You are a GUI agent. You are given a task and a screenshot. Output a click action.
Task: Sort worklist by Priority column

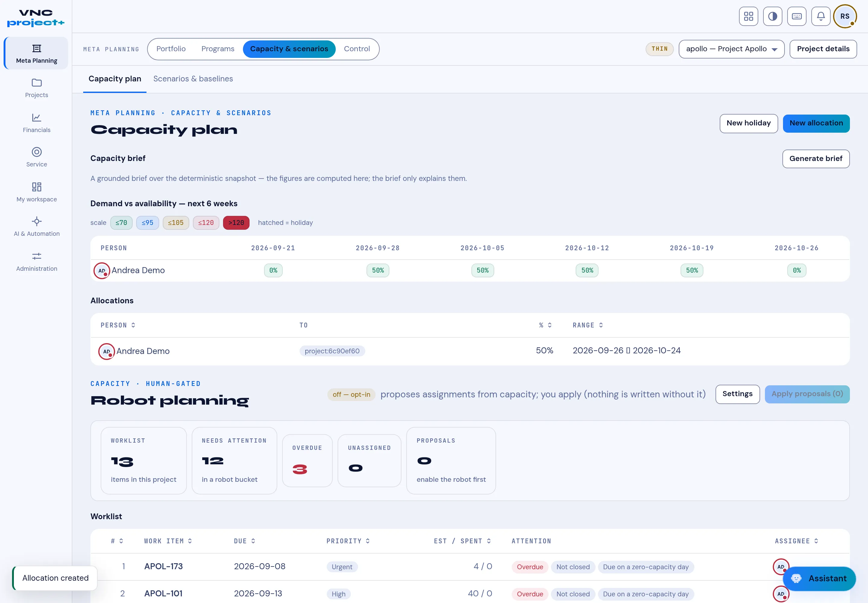pyautogui.click(x=348, y=541)
